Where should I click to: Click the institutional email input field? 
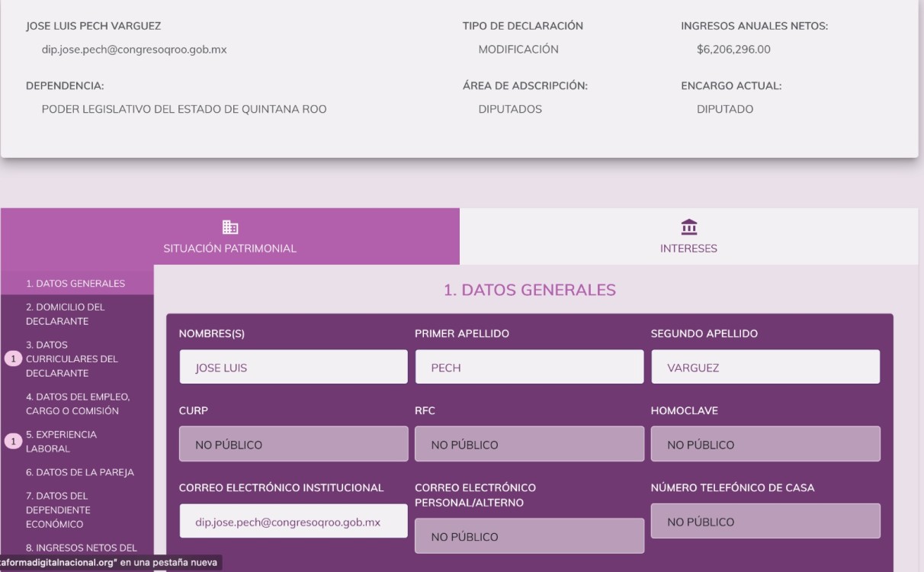pos(294,522)
